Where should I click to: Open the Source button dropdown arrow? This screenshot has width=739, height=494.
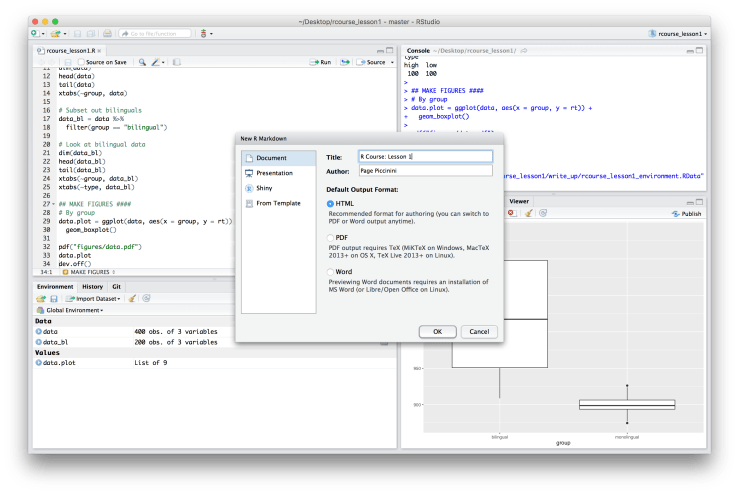coord(392,63)
